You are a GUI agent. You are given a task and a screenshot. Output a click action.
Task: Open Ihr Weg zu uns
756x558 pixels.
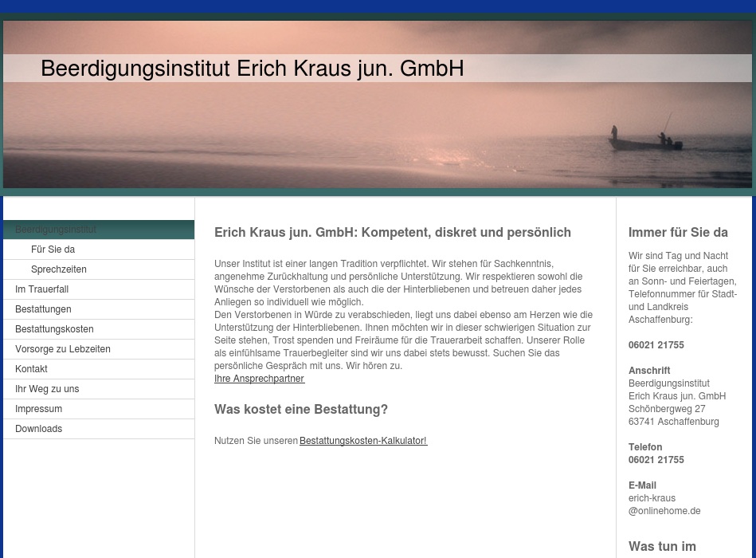coord(47,388)
